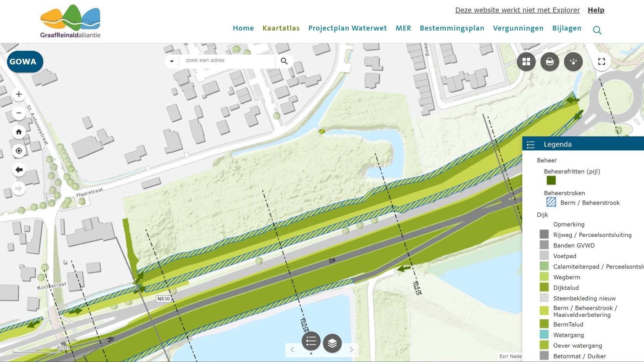
Task: Open the Kaartatlas menu item
Action: 281,28
